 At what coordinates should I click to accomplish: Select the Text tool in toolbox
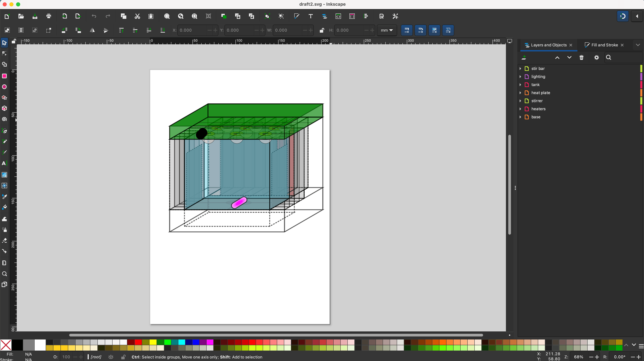tap(4, 163)
